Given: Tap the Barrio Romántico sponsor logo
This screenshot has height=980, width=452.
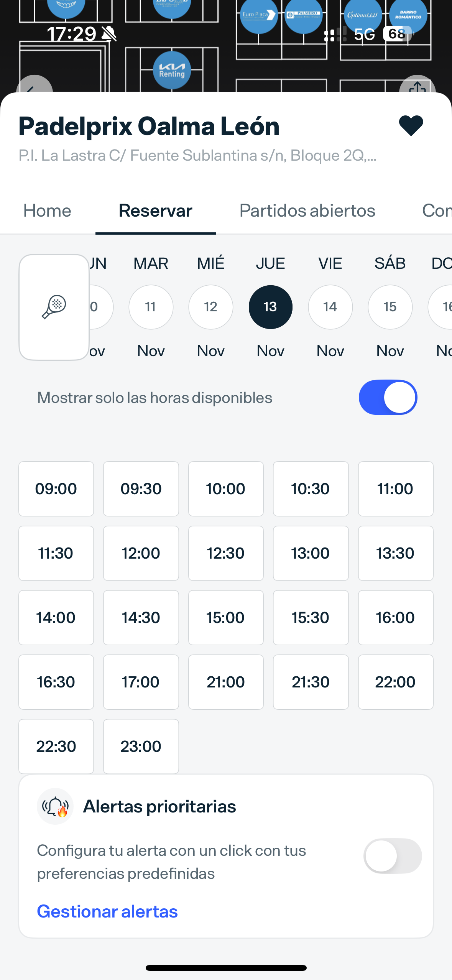Looking at the screenshot, I should pos(408,16).
